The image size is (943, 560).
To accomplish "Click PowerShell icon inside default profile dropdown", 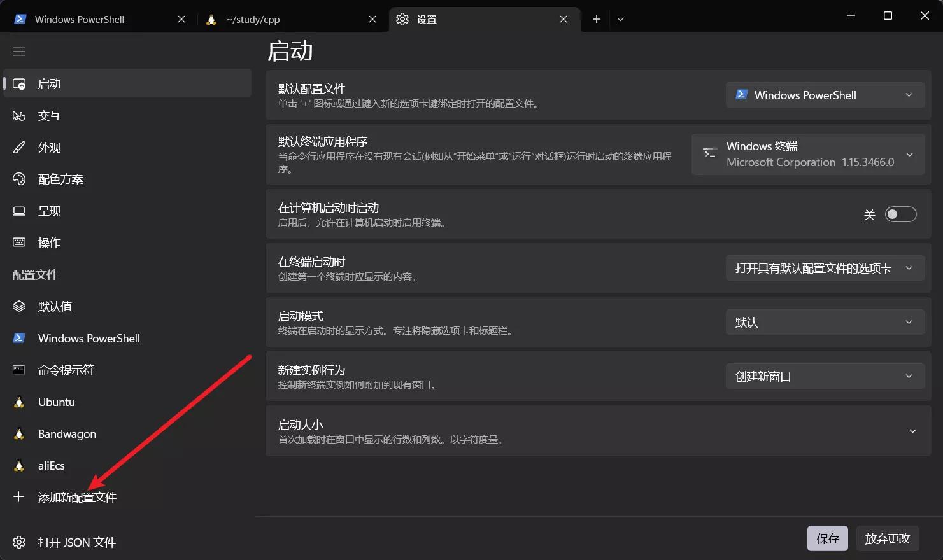I will coord(741,94).
